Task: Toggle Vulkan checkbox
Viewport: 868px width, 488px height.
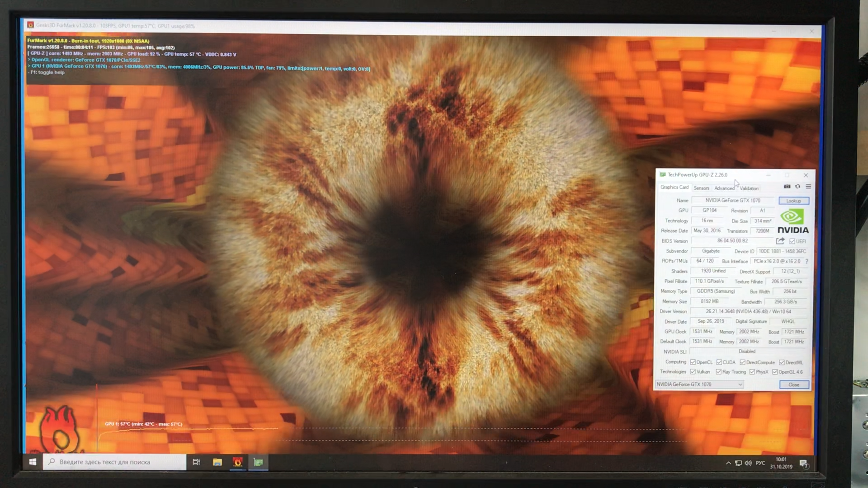Action: pyautogui.click(x=693, y=372)
